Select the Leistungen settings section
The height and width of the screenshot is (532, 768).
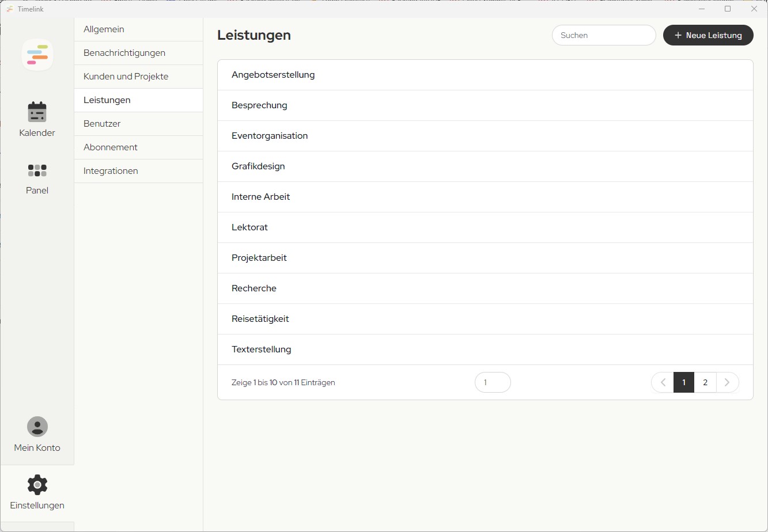click(x=139, y=100)
